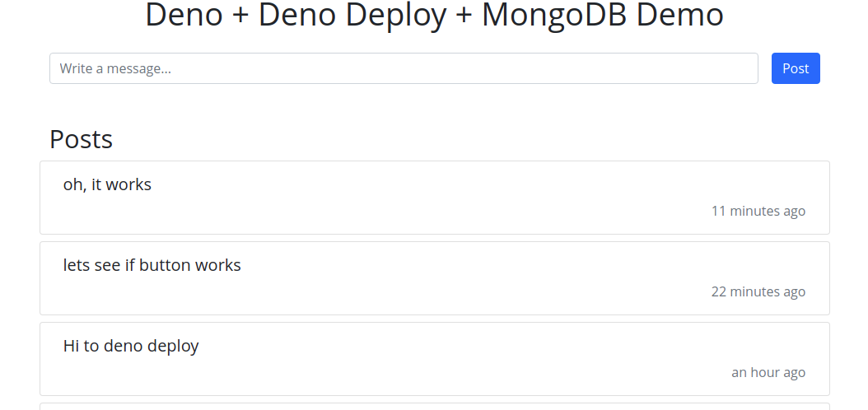This screenshot has width=868, height=410.
Task: Click the "22 minutes ago" timestamp
Action: 758,291
